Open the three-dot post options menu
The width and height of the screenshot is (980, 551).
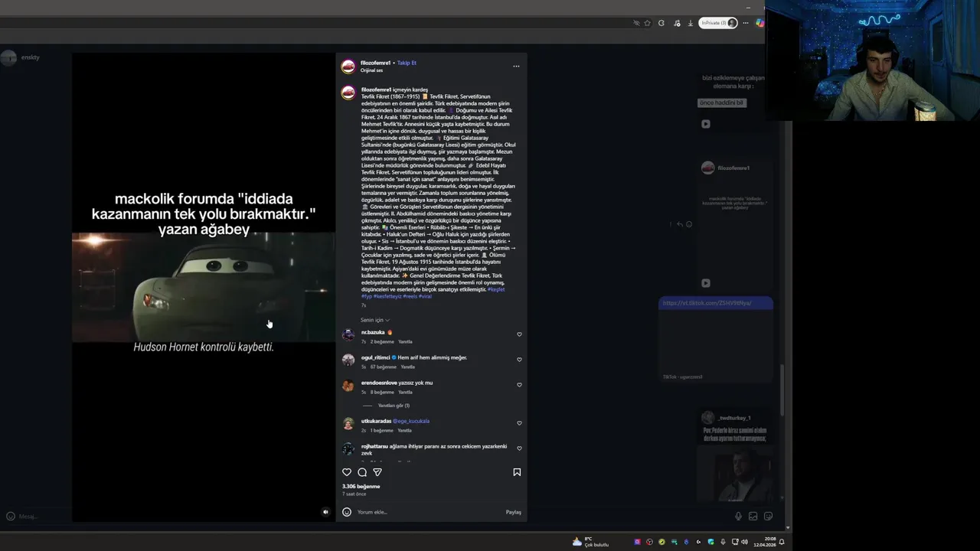[x=516, y=66]
